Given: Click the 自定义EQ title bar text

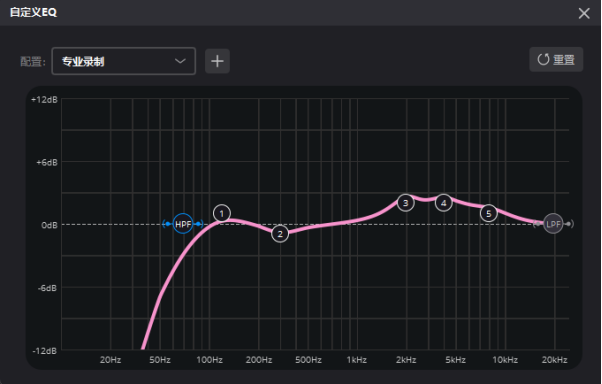Looking at the screenshot, I should point(33,12).
